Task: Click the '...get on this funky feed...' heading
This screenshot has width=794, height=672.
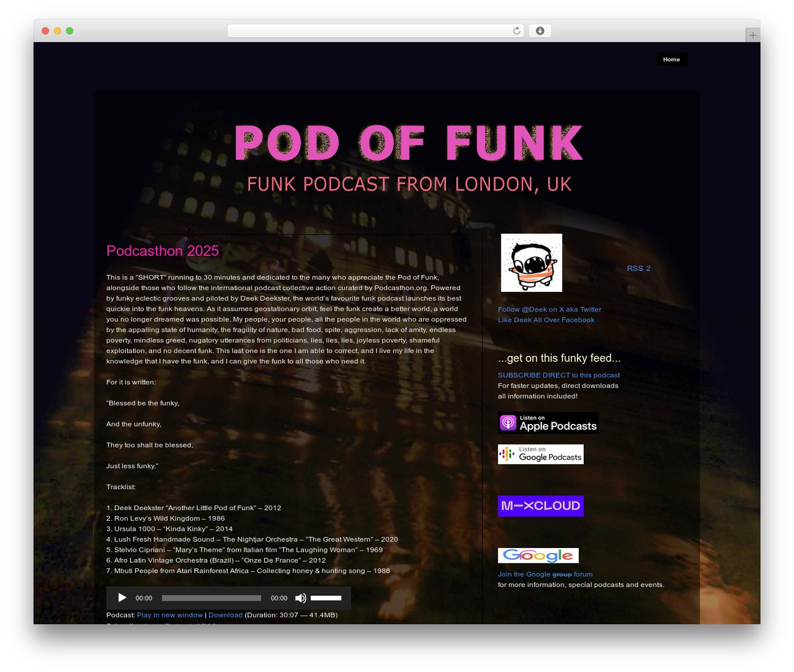Action: click(x=559, y=358)
